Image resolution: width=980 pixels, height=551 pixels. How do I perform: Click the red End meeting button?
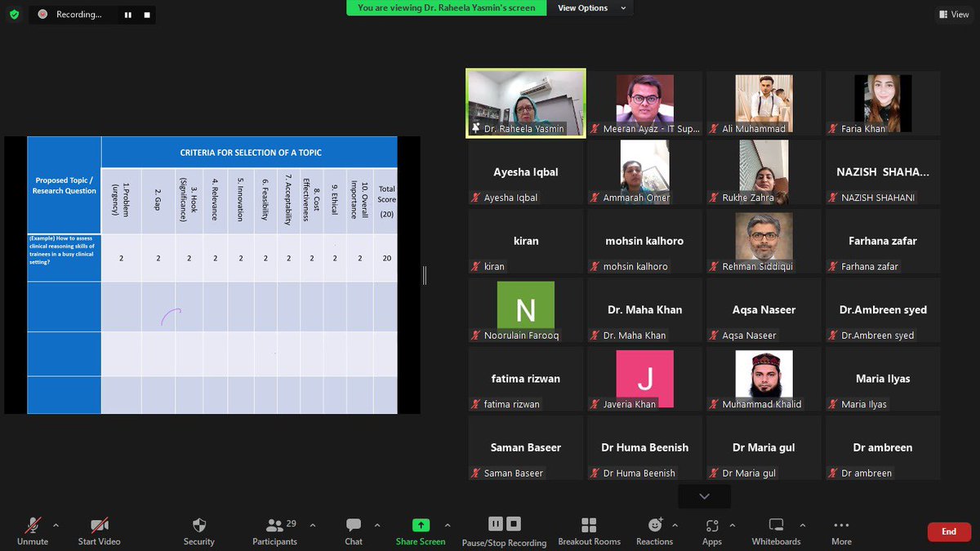(949, 531)
